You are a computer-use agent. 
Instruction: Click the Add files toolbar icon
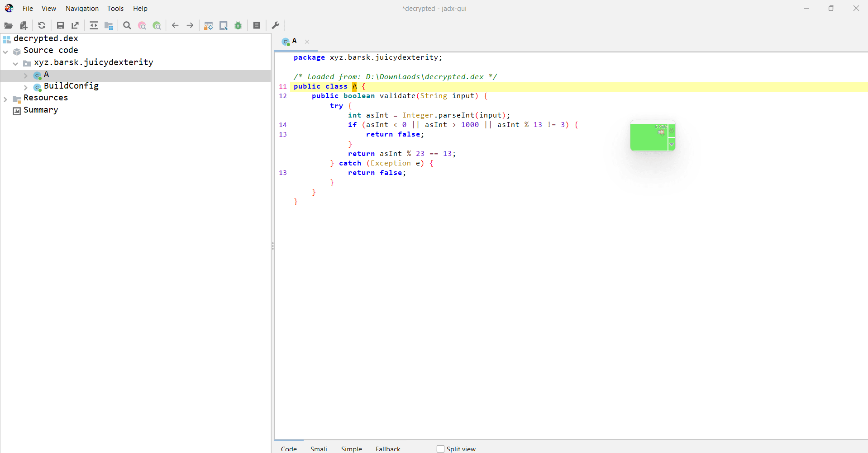[24, 26]
